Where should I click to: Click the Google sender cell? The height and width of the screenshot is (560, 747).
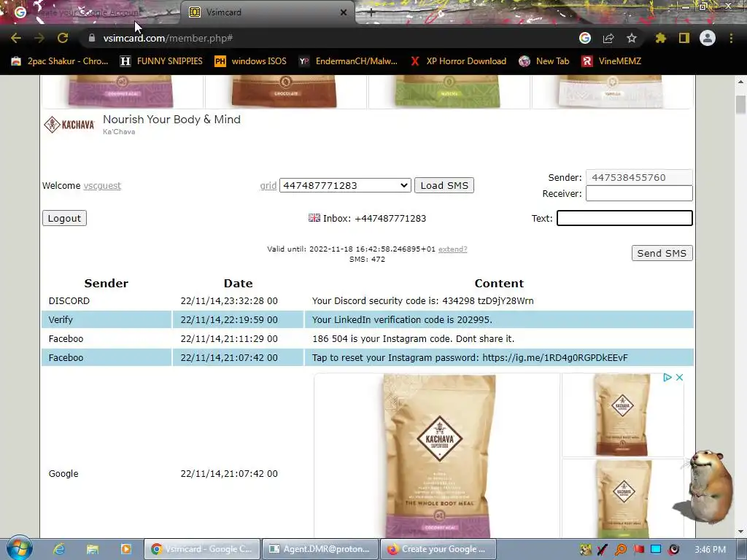click(x=63, y=473)
